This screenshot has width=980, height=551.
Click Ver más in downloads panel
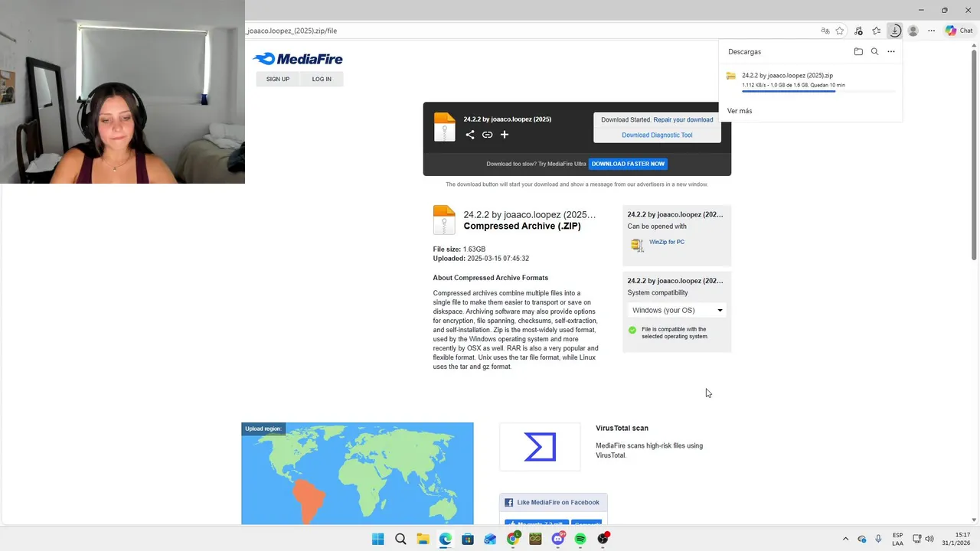click(740, 111)
